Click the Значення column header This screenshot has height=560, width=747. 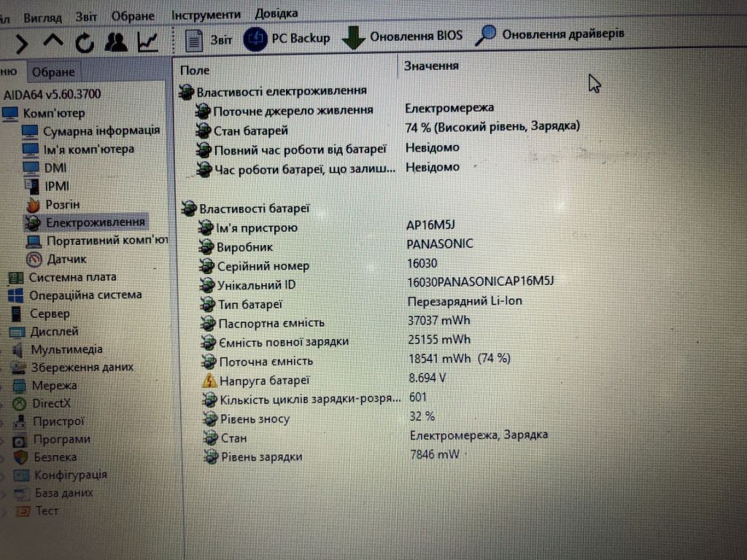[431, 66]
